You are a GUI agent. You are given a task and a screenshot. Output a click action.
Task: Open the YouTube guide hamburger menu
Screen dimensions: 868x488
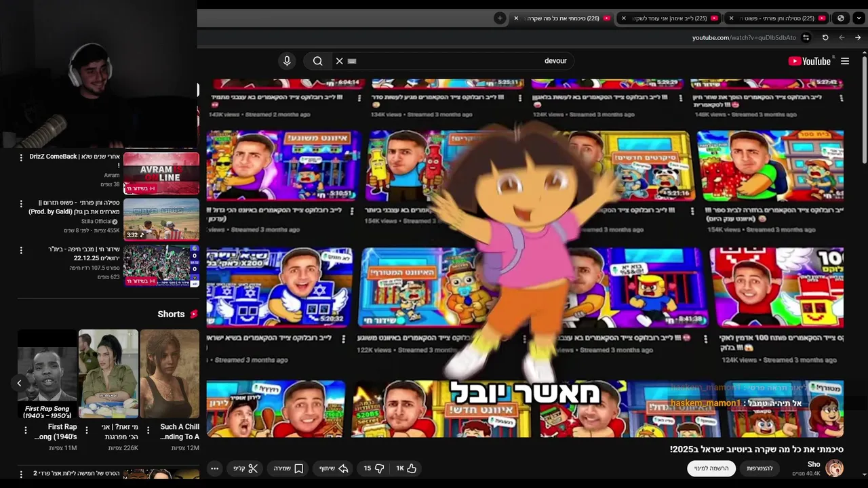click(845, 61)
